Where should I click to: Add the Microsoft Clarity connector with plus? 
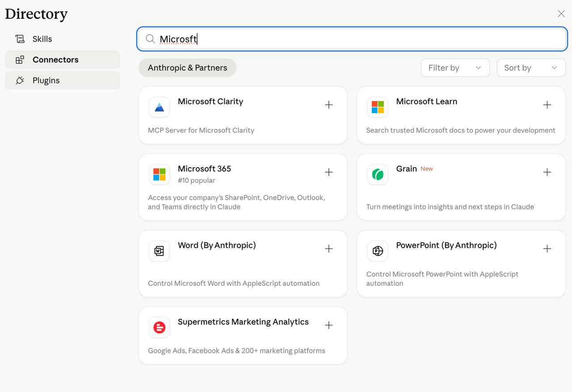point(329,105)
